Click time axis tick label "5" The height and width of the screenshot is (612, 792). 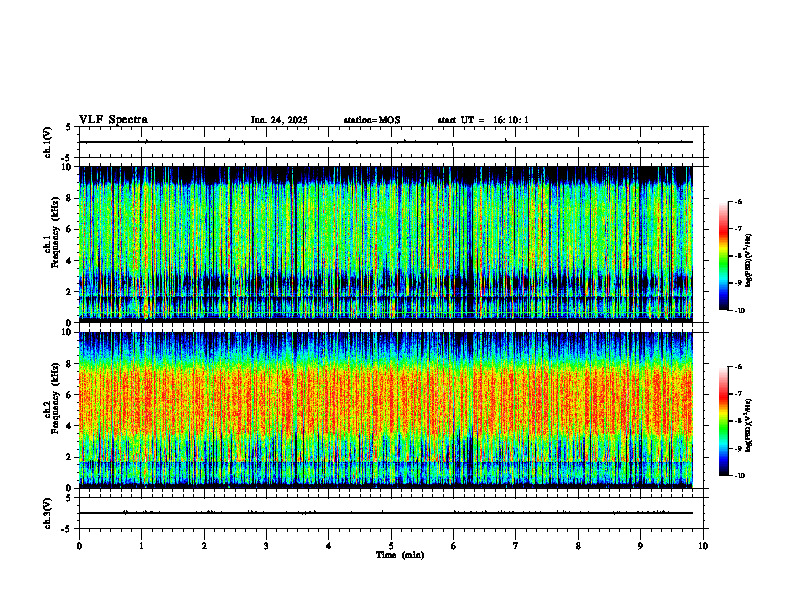(x=391, y=546)
